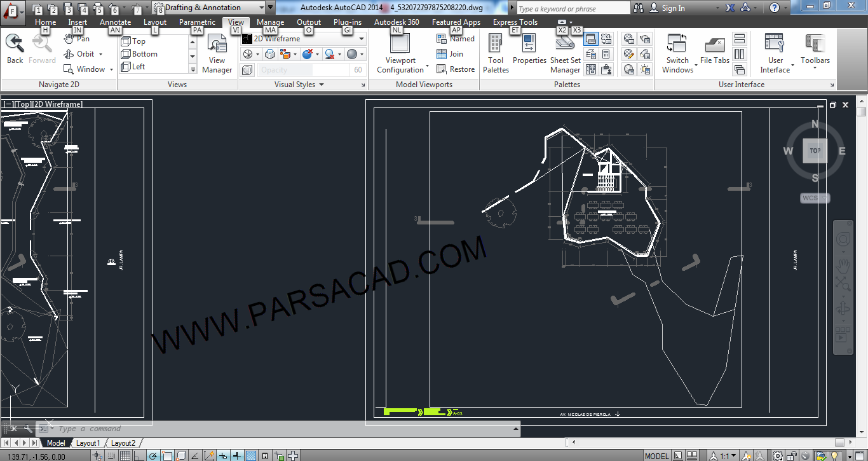Open the WCS coordinate system dropdown

pyautogui.click(x=815, y=198)
